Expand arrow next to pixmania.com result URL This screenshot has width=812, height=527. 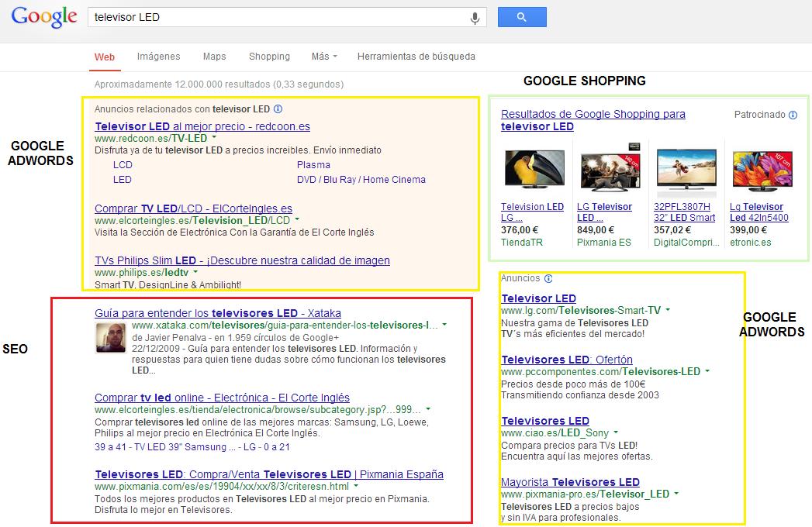pyautogui.click(x=356, y=486)
